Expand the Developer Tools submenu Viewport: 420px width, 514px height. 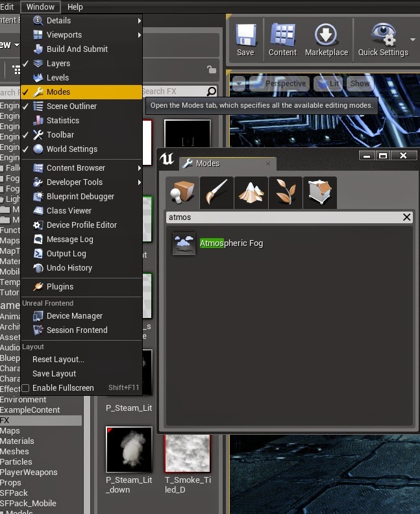pos(81,182)
